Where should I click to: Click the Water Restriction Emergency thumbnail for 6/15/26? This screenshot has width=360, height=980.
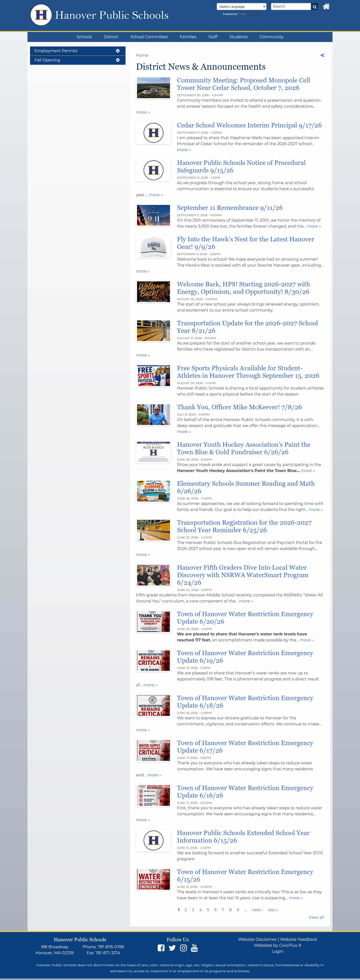153,880
